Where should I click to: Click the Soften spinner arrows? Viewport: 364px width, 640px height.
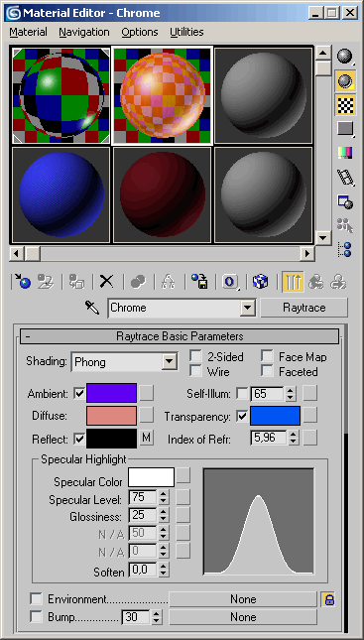pos(164,570)
